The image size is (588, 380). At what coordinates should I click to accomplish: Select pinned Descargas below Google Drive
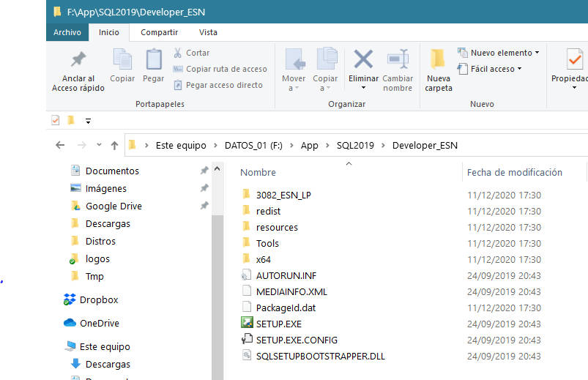tap(108, 224)
